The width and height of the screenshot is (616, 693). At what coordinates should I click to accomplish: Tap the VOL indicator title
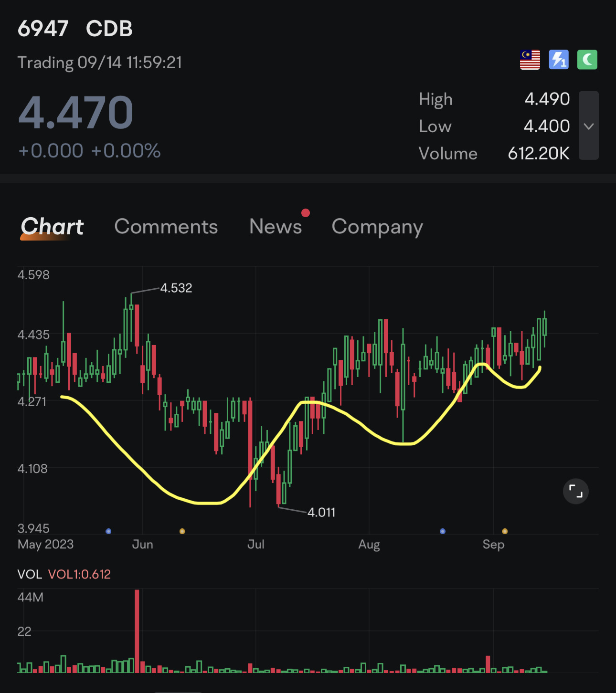(x=30, y=574)
